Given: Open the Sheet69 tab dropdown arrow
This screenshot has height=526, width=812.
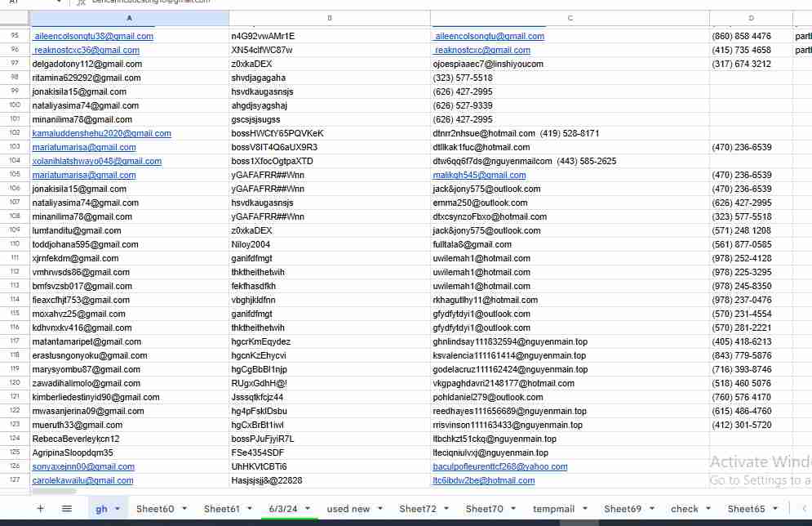Looking at the screenshot, I should pos(652,509).
